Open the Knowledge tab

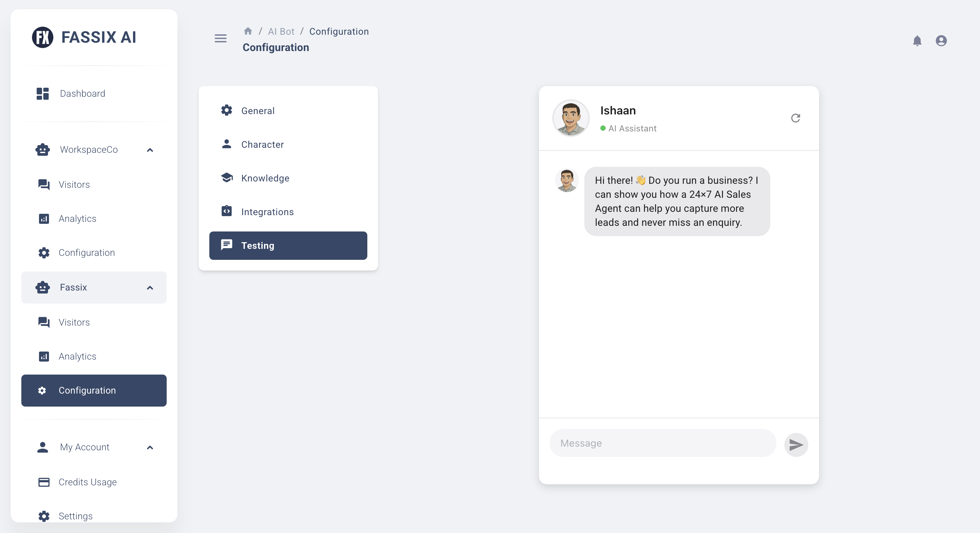pos(265,178)
